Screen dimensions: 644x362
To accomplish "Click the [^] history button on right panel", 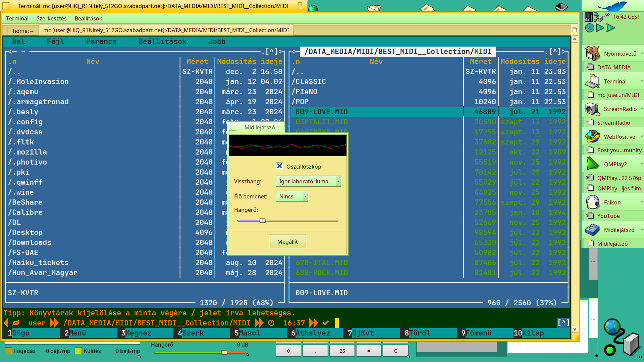I will [555, 51].
